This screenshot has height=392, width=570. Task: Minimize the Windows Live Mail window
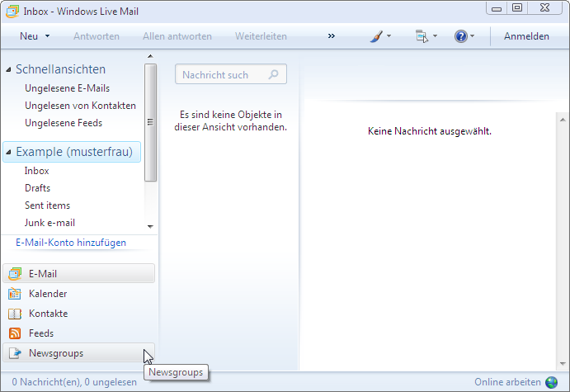(x=497, y=8)
